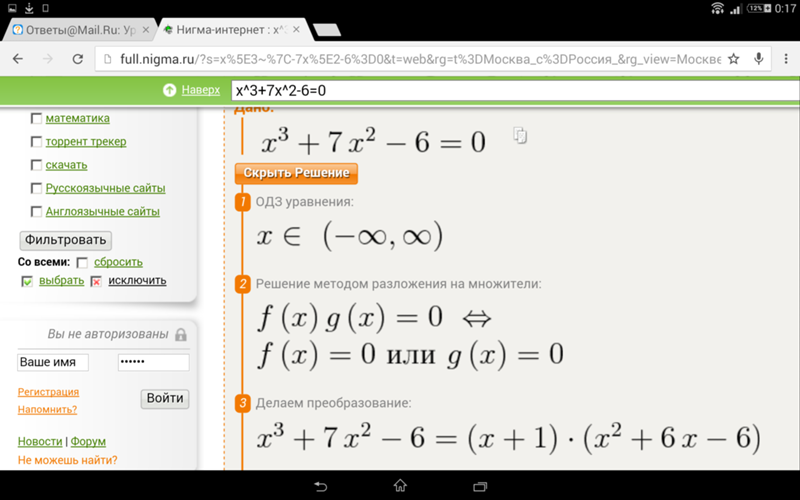
Task: Click the выбрать link
Action: (62, 281)
